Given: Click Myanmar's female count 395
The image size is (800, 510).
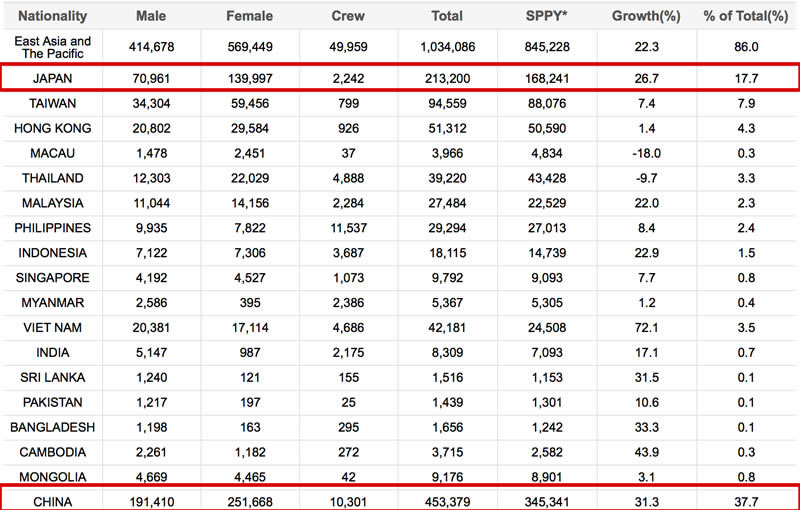Looking at the screenshot, I should coord(250,303).
